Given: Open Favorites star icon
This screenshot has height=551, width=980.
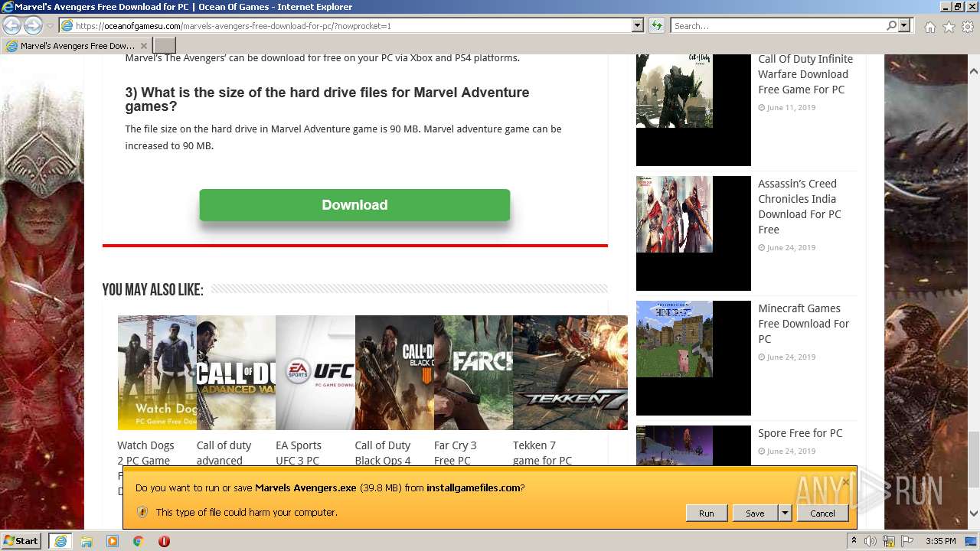Looking at the screenshot, I should click(x=949, y=26).
